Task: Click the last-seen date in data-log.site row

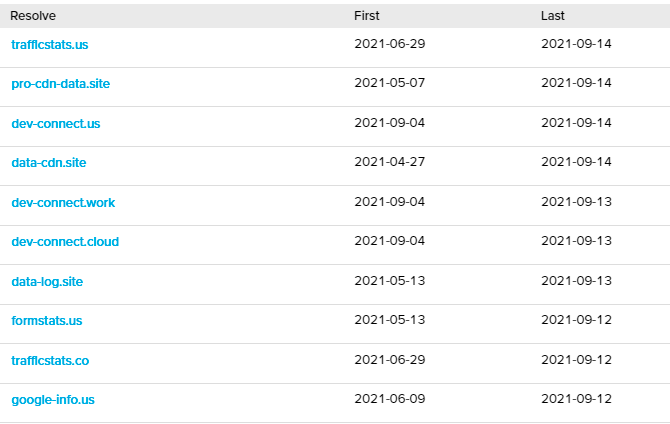Action: point(576,281)
